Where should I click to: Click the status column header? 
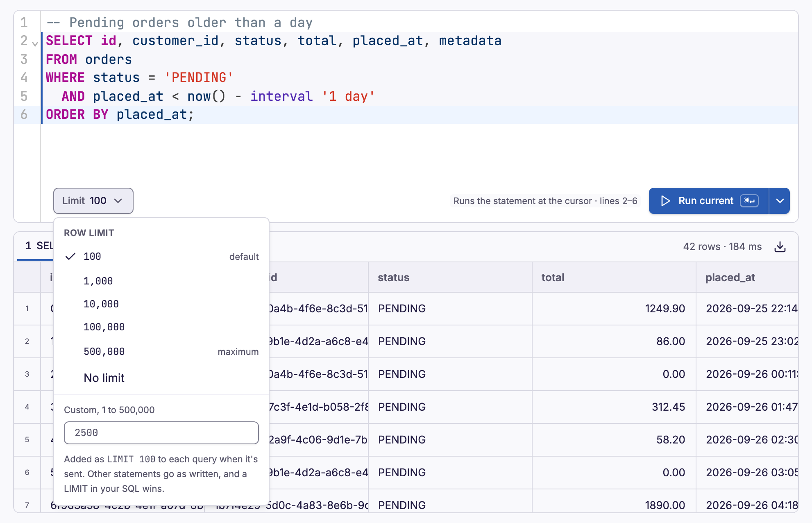(450, 277)
